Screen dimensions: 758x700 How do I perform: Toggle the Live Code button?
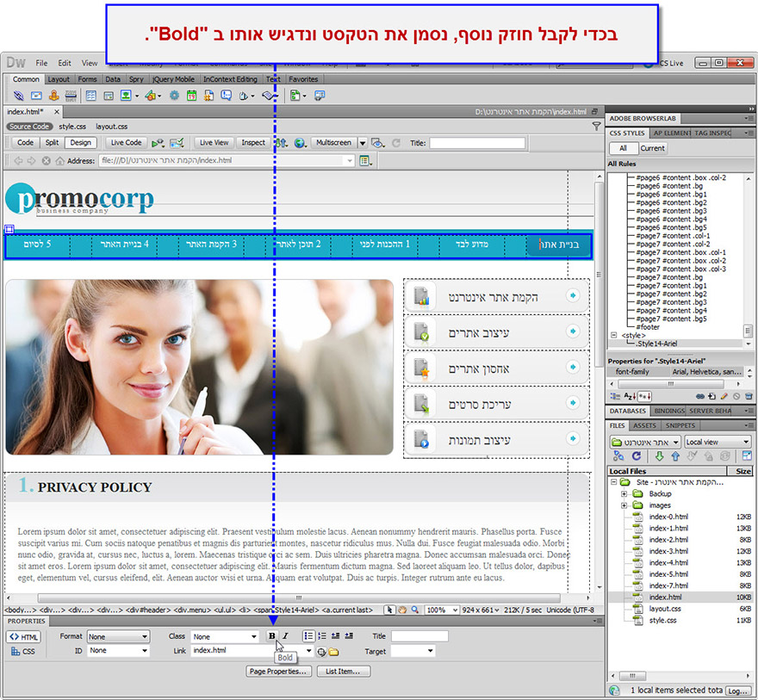(x=126, y=143)
